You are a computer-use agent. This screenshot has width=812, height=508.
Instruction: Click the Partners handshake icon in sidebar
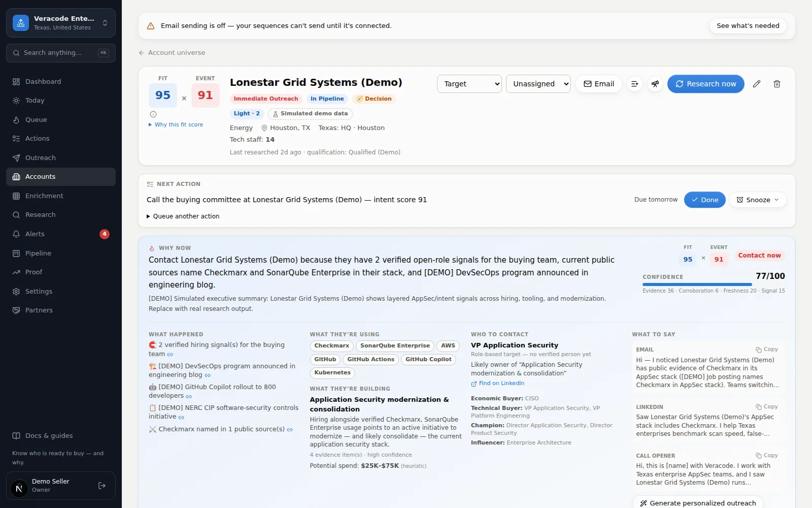pyautogui.click(x=16, y=310)
